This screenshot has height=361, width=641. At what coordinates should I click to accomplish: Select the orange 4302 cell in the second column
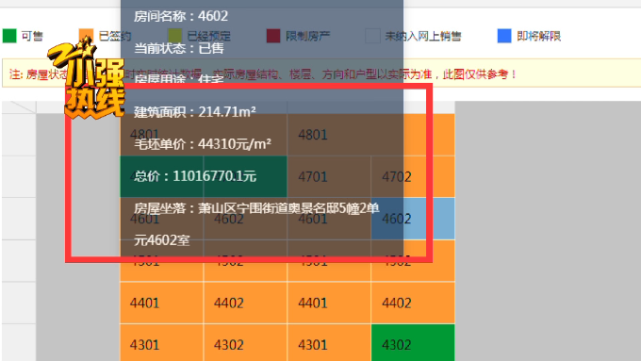point(245,343)
